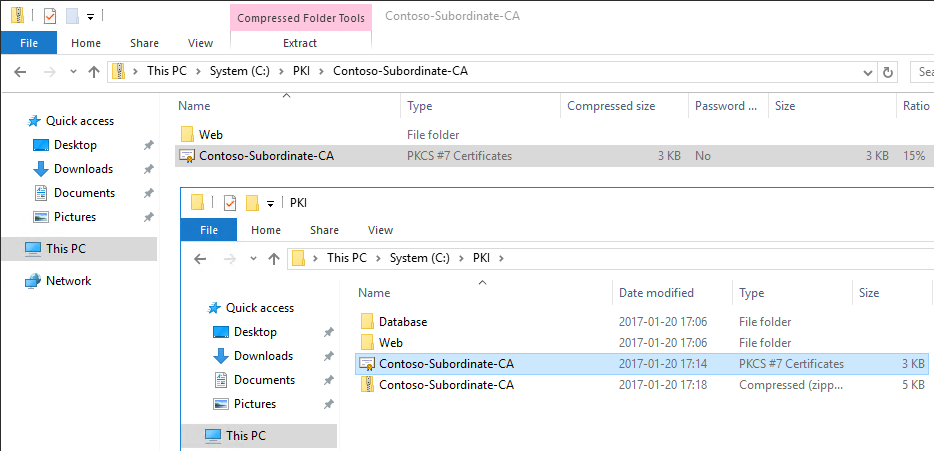
Task: Go back in outer window navigation
Action: click(x=20, y=72)
